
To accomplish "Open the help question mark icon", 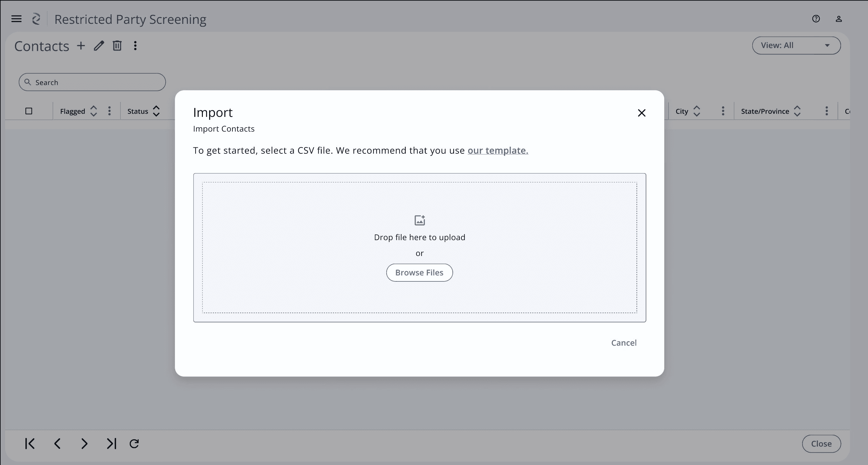I will point(816,19).
